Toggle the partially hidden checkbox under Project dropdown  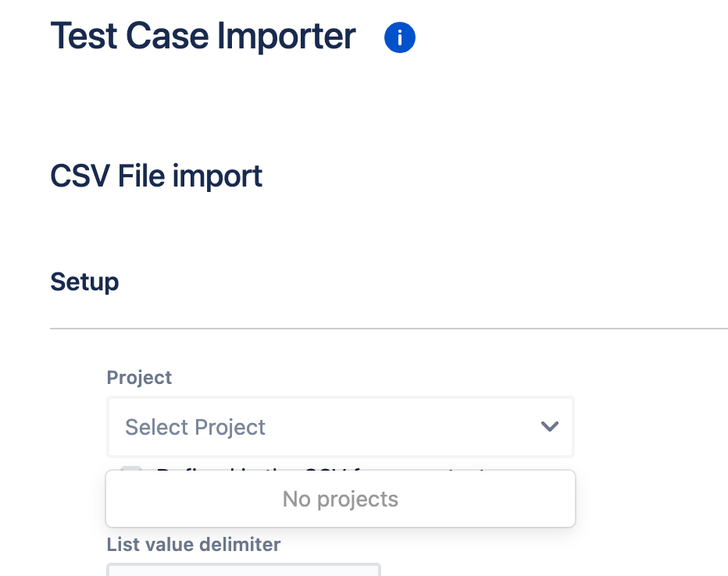[x=131, y=468]
